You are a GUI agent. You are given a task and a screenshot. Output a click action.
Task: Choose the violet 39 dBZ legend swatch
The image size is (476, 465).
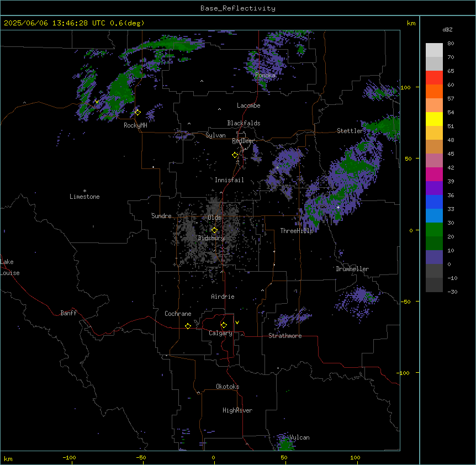pos(434,188)
